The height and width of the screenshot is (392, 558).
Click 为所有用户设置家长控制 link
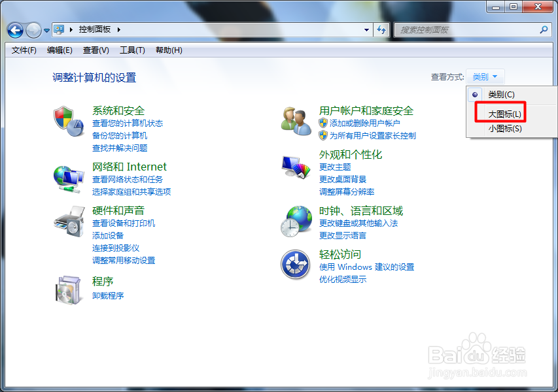(x=373, y=135)
